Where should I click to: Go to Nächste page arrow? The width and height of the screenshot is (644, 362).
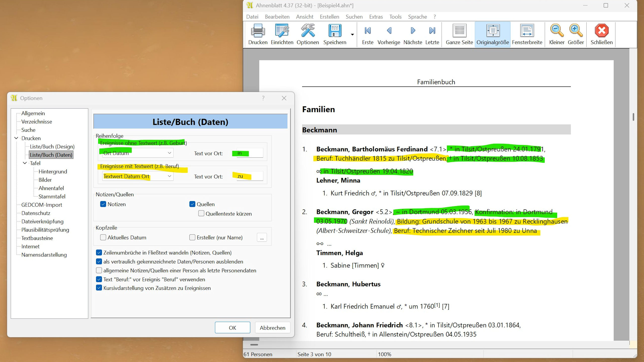(413, 31)
